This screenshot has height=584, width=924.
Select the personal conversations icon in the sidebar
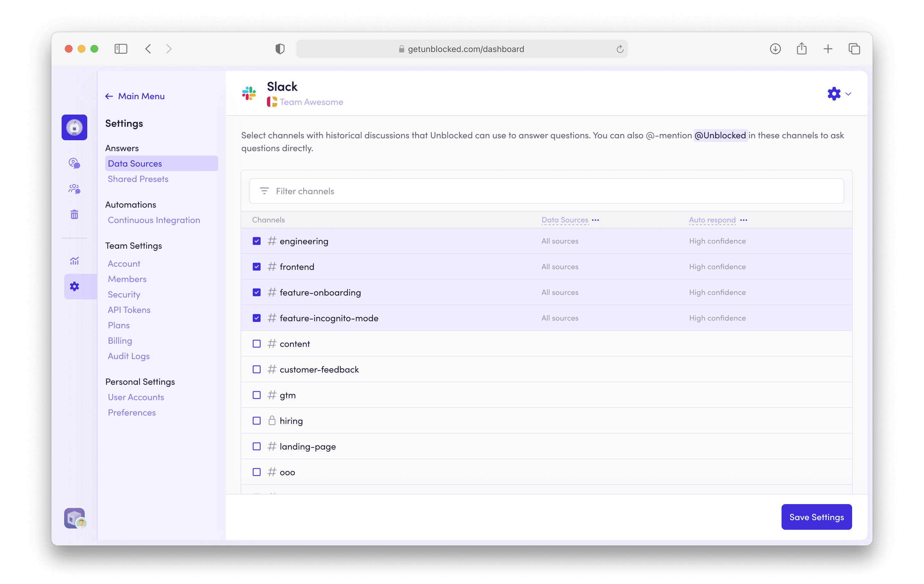(74, 163)
